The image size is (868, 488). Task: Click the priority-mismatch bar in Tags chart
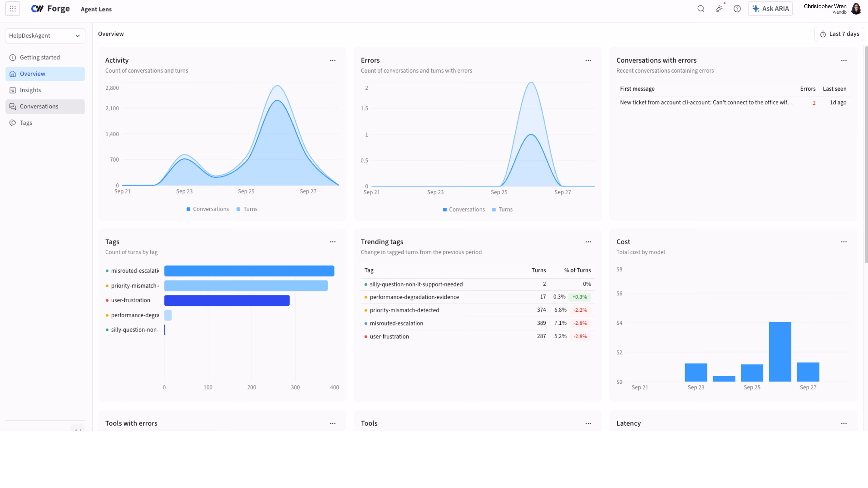[246, 286]
